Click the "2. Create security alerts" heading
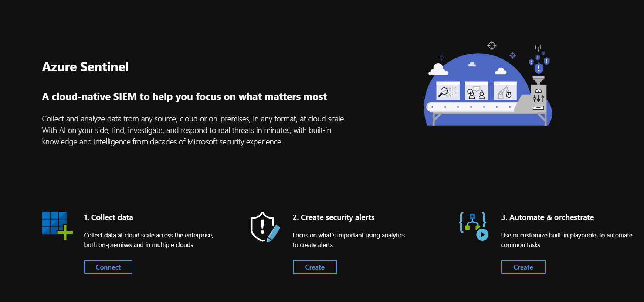The image size is (644, 302). 333,217
